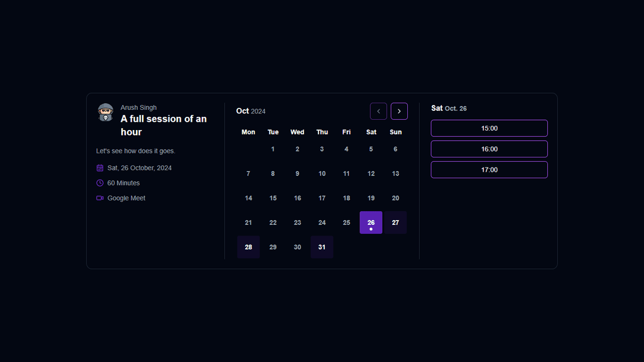Click the Sat Oct. 26 slots heading
This screenshot has height=362, width=644.
tap(449, 109)
